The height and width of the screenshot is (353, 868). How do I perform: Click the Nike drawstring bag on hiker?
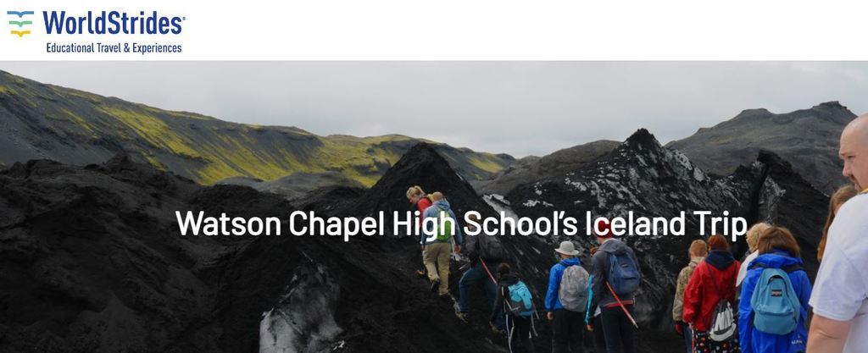point(722,320)
